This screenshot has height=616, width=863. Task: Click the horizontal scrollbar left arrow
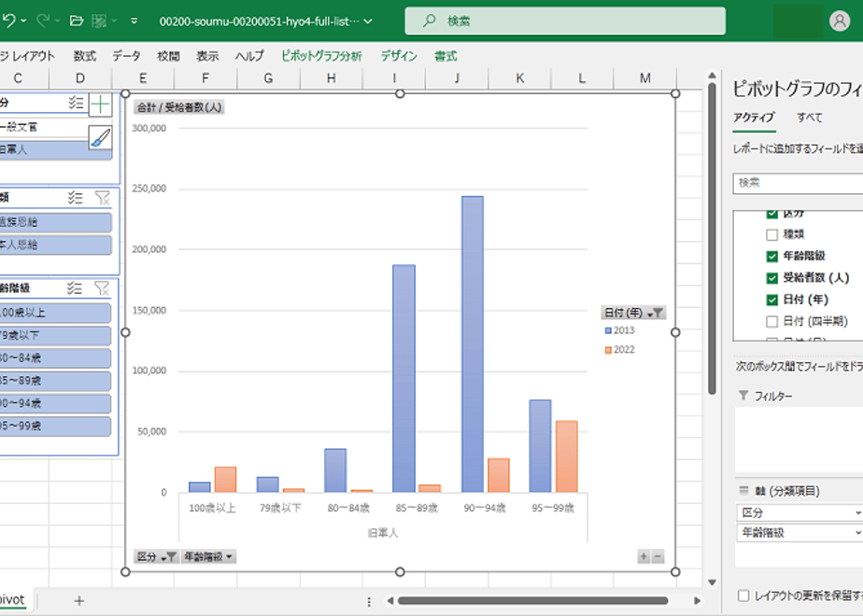pyautogui.click(x=389, y=601)
